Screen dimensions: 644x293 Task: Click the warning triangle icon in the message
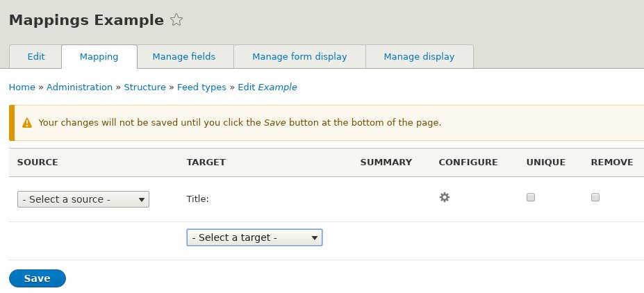pyautogui.click(x=27, y=123)
